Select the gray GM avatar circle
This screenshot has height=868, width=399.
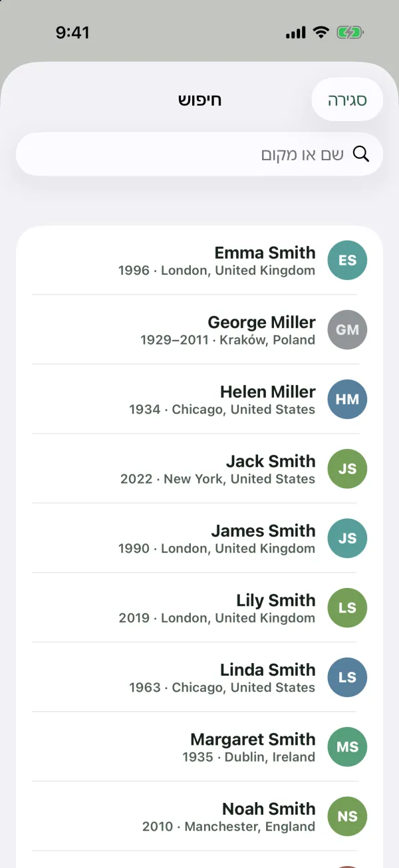coord(347,330)
